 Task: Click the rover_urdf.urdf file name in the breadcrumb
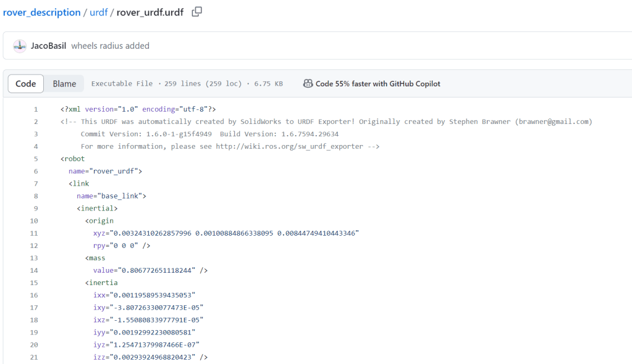point(150,12)
